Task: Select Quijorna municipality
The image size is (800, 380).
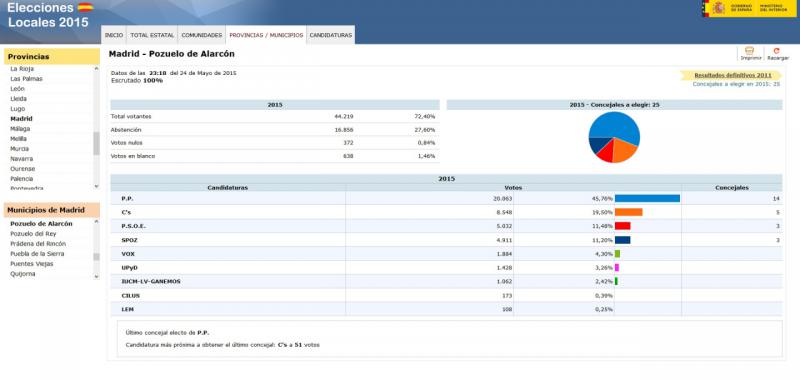Action: pos(22,274)
